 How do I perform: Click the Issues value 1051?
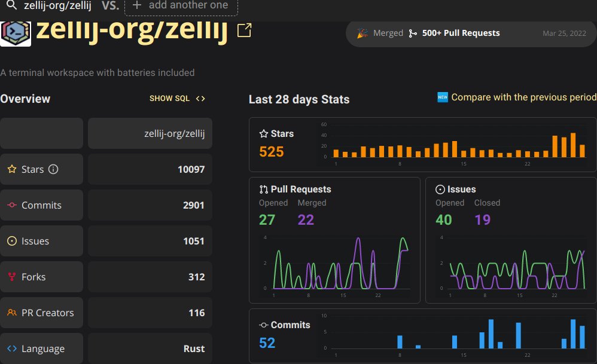(x=194, y=241)
